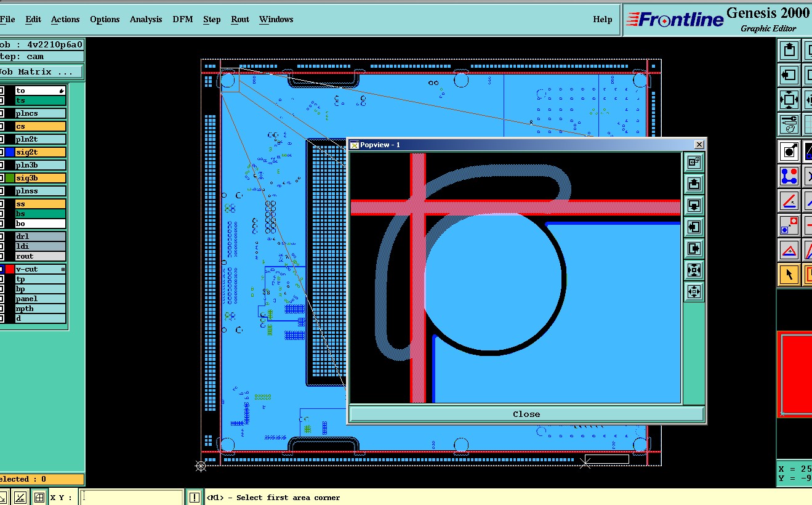
Task: Click the X Y coordinate input field
Action: [132, 498]
